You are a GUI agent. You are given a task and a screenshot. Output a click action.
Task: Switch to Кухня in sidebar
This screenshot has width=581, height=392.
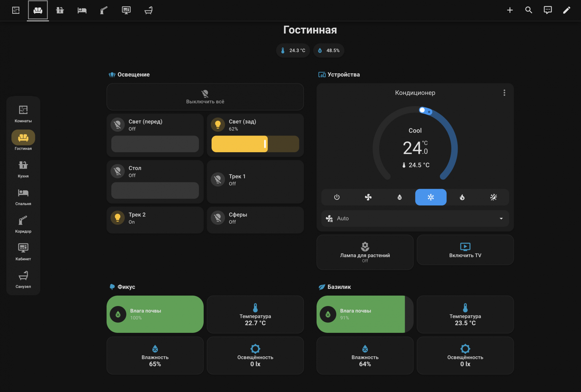click(x=23, y=169)
